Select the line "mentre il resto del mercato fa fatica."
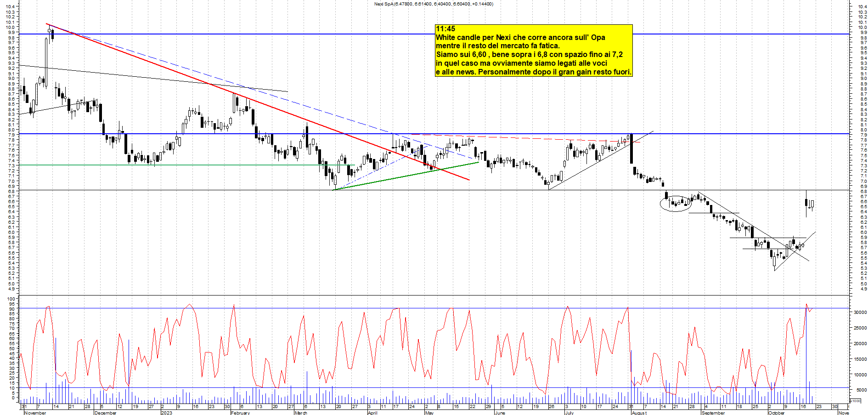The width and height of the screenshot is (868, 415). point(498,45)
